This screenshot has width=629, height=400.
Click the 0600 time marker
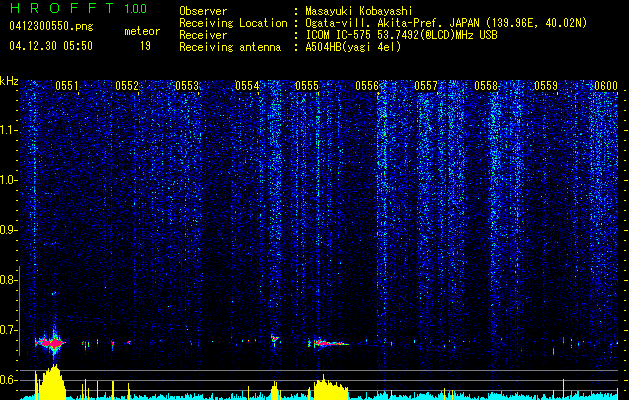pos(606,85)
